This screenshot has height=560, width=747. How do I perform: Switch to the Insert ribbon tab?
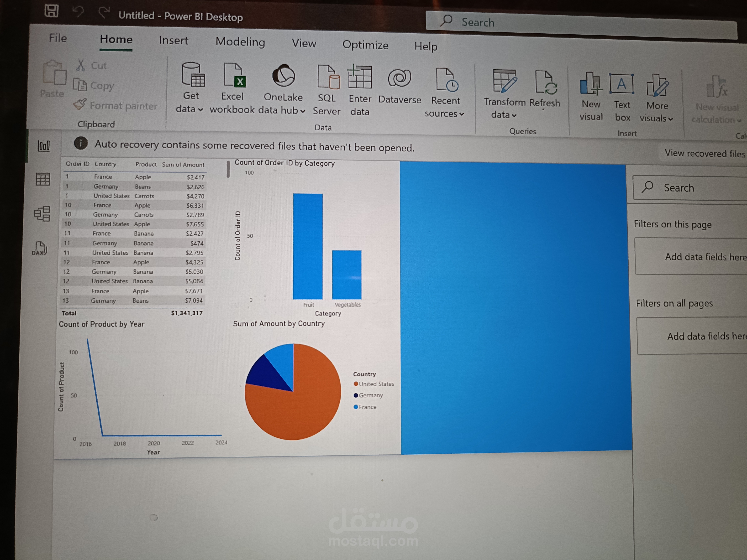[x=174, y=40]
